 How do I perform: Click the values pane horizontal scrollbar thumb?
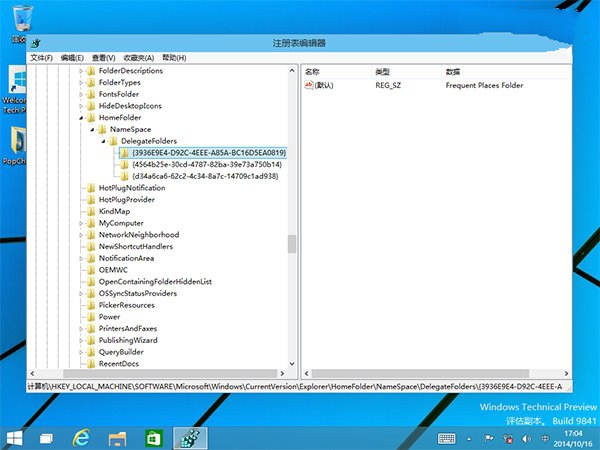420,373
